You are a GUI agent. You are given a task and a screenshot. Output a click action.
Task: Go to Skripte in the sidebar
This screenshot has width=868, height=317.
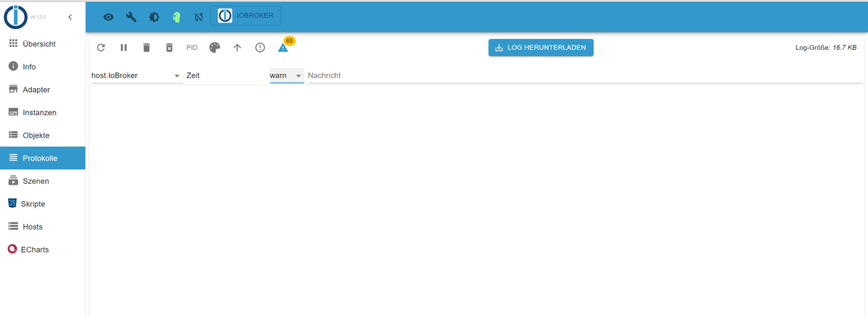pos(43,204)
